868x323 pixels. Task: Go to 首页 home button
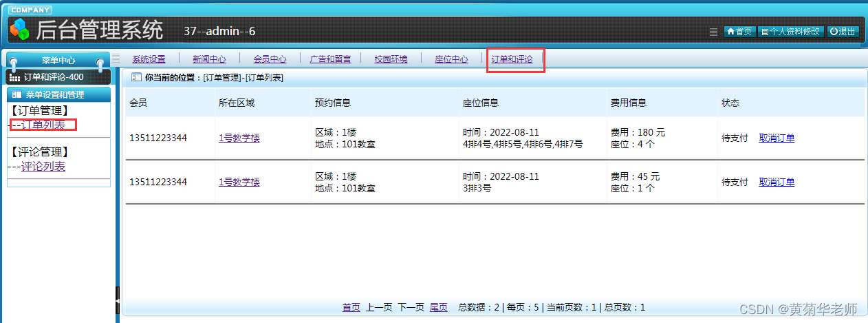click(739, 32)
